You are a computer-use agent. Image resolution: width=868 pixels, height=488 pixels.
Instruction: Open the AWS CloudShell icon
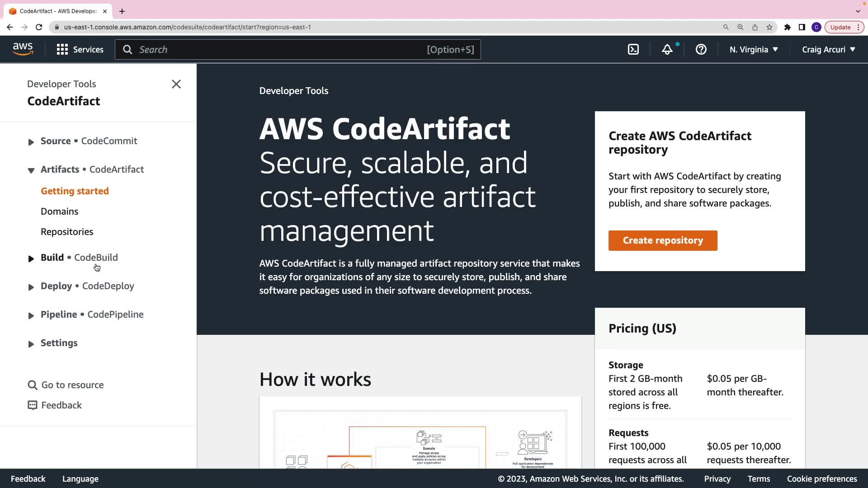(633, 49)
